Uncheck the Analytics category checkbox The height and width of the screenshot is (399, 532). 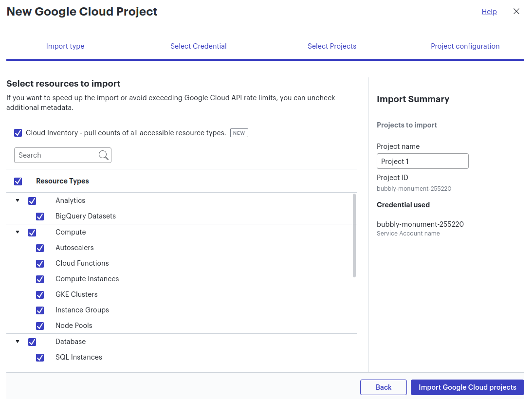[32, 201]
